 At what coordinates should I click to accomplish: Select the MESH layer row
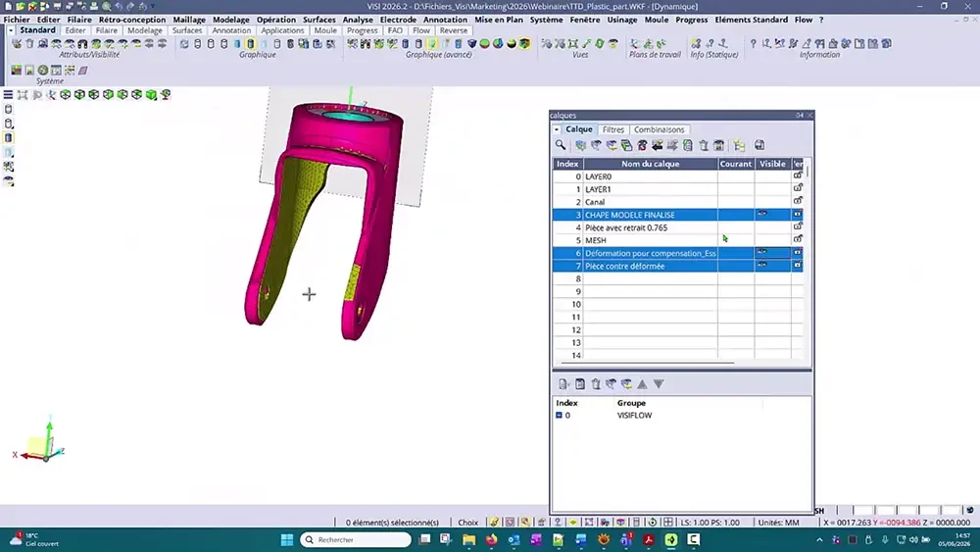tap(677, 240)
